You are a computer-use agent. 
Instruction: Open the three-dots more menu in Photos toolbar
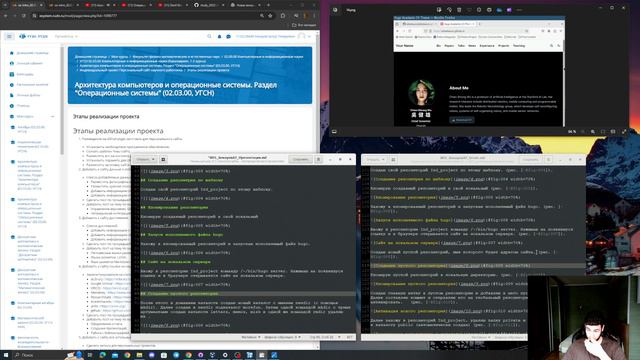tap(519, 10)
